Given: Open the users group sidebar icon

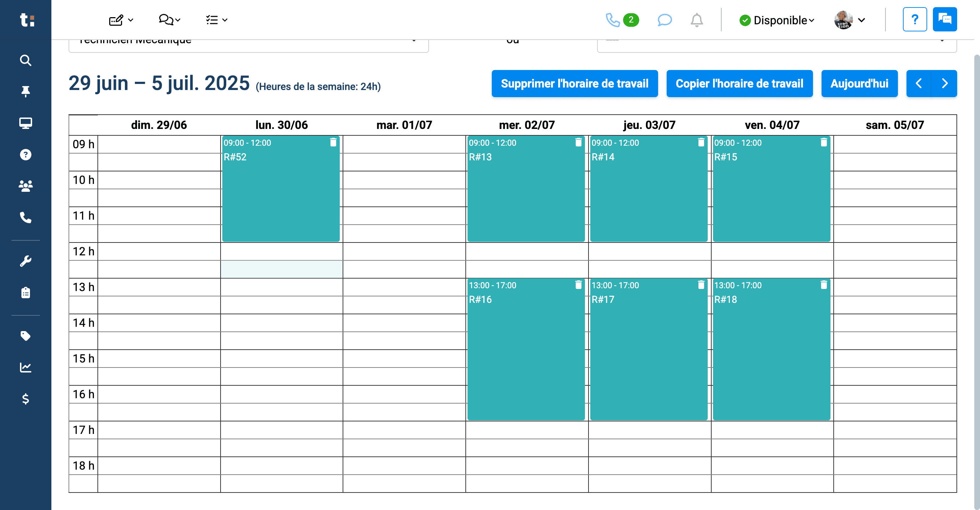Looking at the screenshot, I should click(x=25, y=186).
